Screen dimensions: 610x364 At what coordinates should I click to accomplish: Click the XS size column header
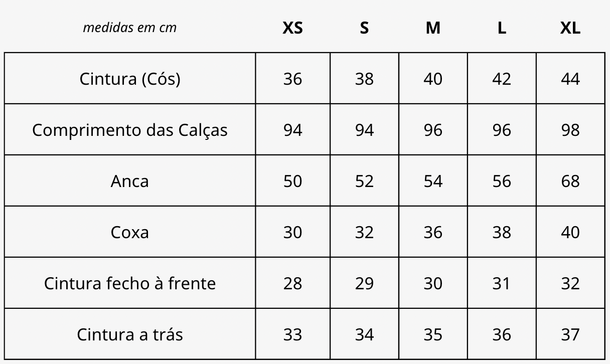[292, 28]
